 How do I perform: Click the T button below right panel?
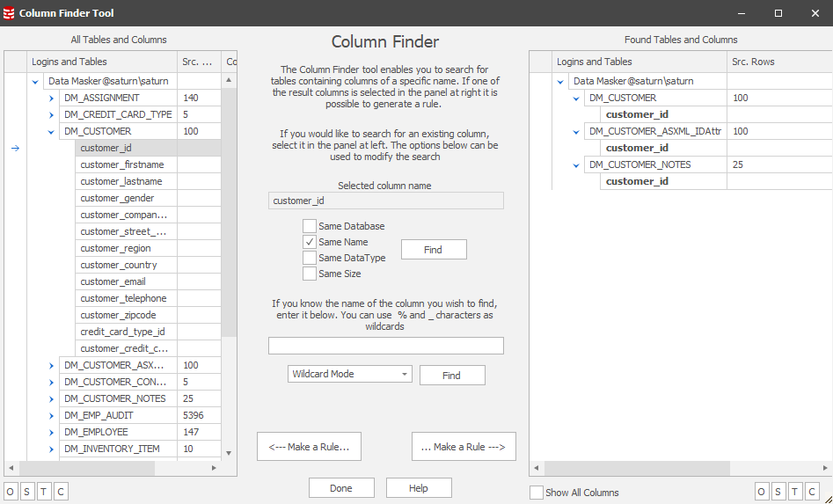pos(795,492)
